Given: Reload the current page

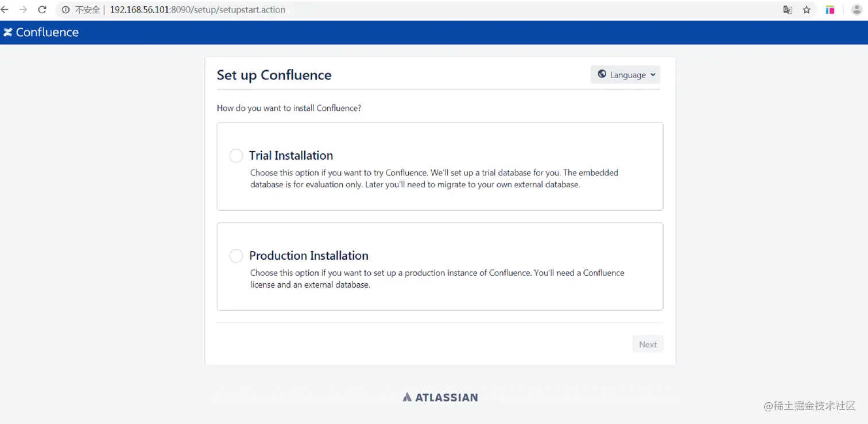Looking at the screenshot, I should click(x=42, y=10).
